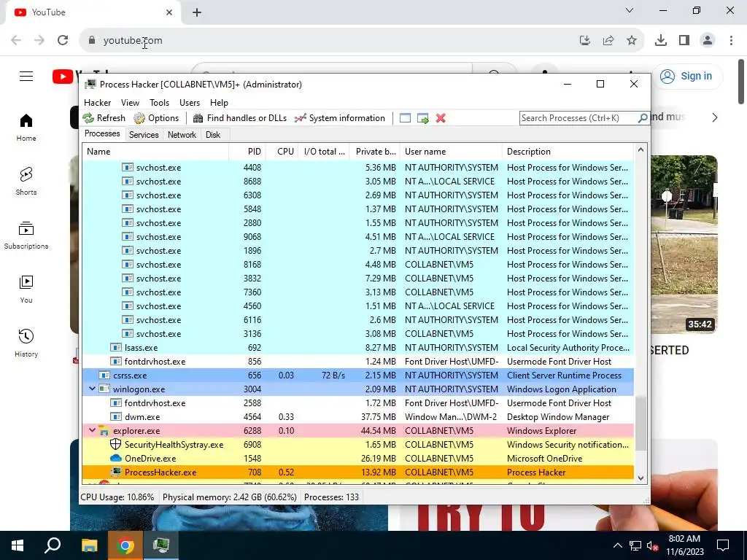Select the lsass.exe process row
This screenshot has width=747, height=560.
click(357, 348)
